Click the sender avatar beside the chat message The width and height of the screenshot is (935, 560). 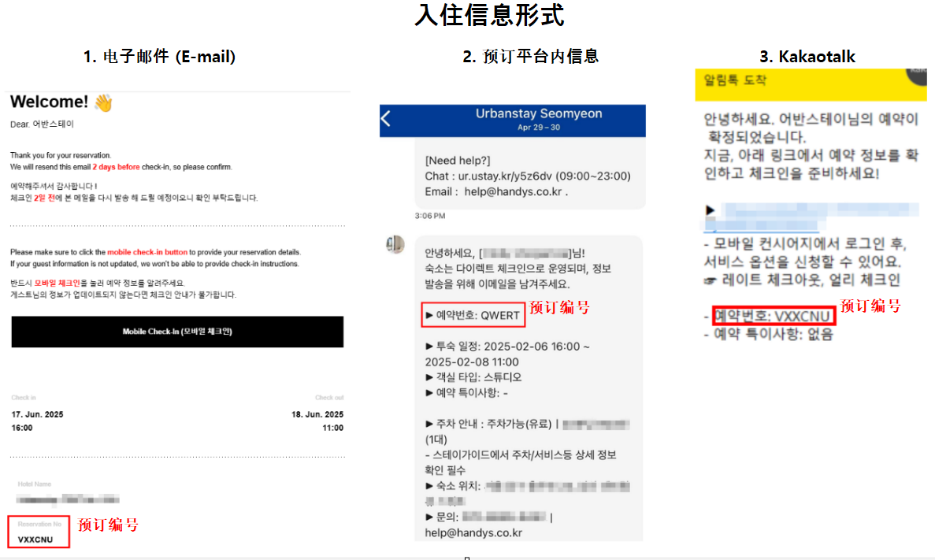pyautogui.click(x=395, y=244)
